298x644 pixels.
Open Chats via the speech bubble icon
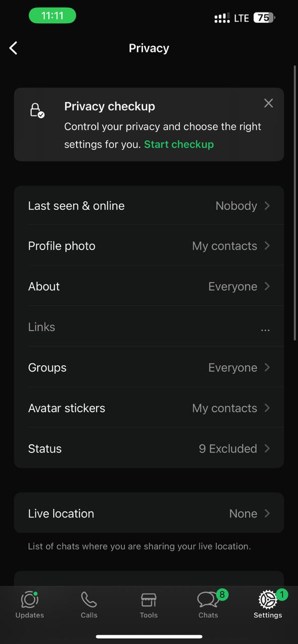tap(207, 600)
